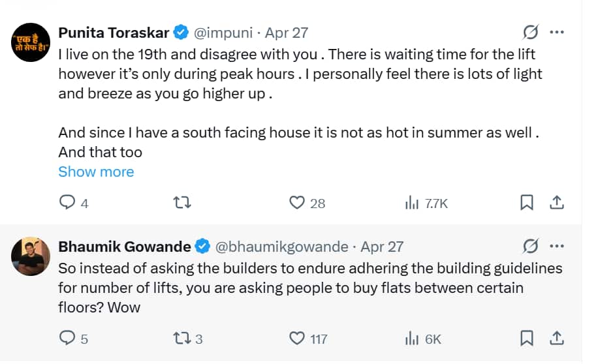Bookmark Bhaumik Gowande's tweet
The image size is (598, 364).
527,339
